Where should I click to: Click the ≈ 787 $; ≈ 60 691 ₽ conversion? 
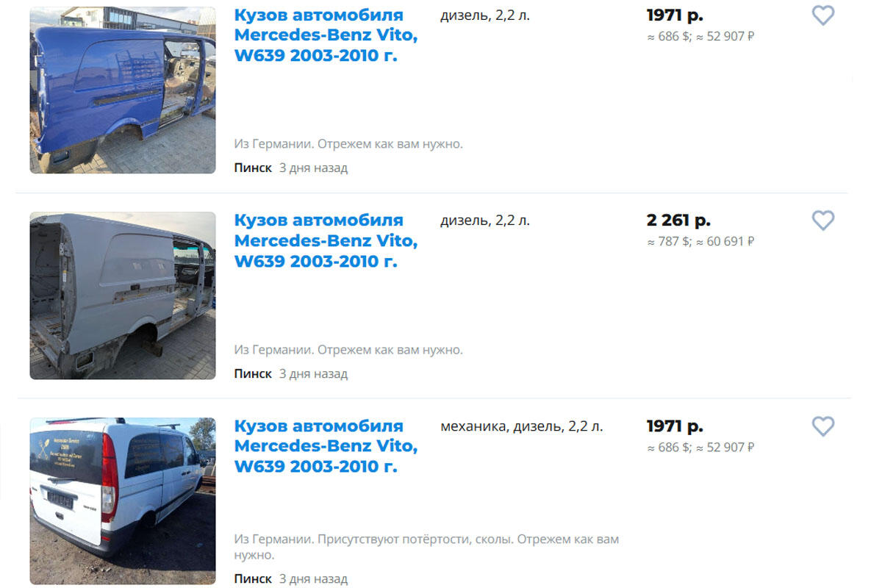pyautogui.click(x=700, y=241)
